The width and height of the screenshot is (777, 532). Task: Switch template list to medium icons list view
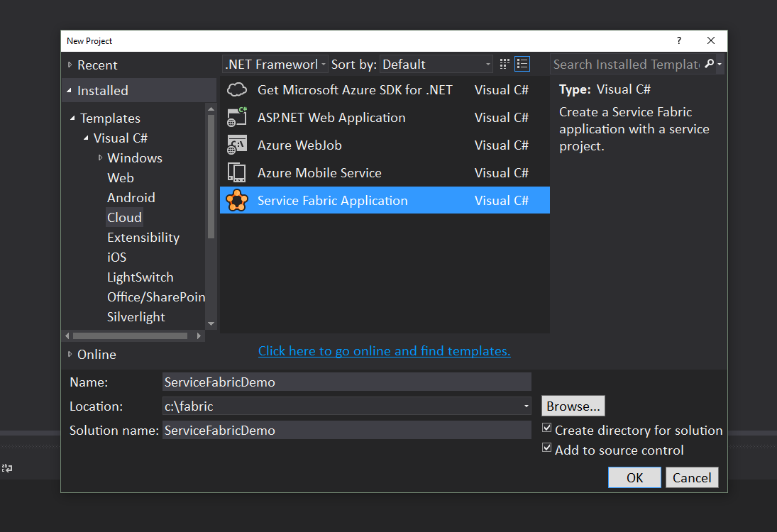click(x=522, y=64)
